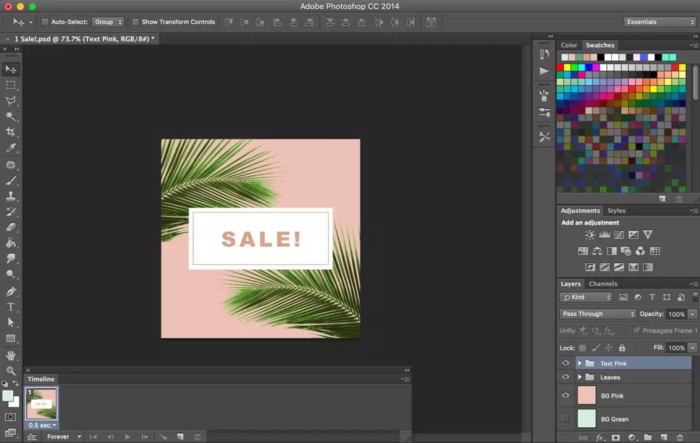Play the timeline animation
700x443 pixels.
[x=127, y=437]
